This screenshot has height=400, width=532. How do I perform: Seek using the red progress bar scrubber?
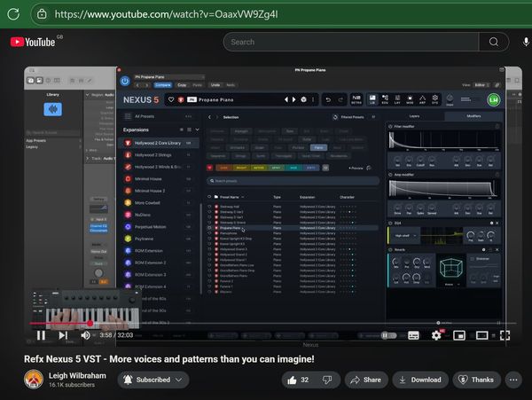(x=90, y=324)
